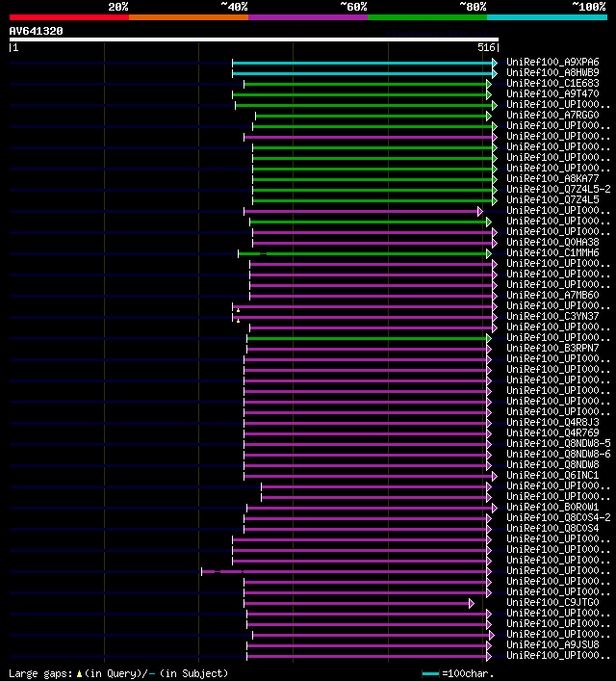Open the UniRef100_A7RGG0 entry label
This screenshot has width=616, height=681.
point(552,115)
